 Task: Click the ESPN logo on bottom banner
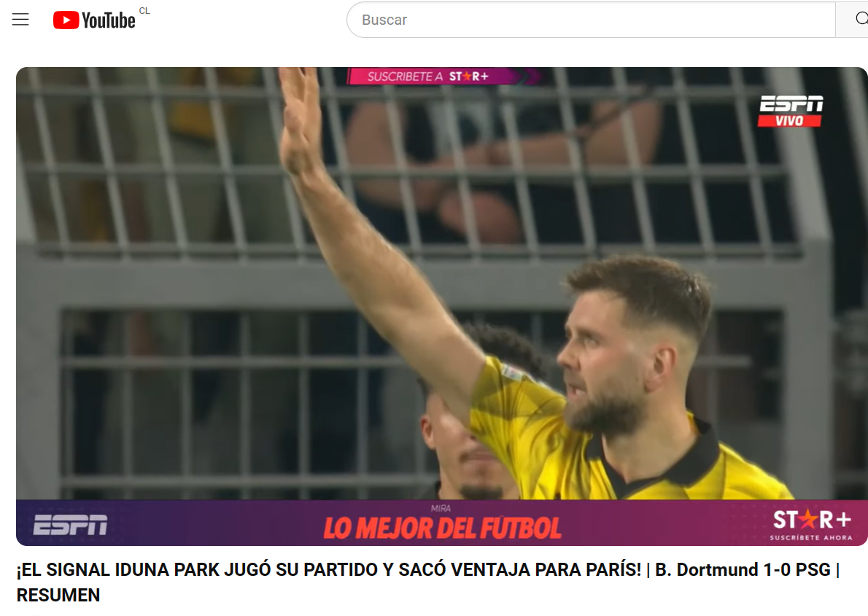point(70,525)
